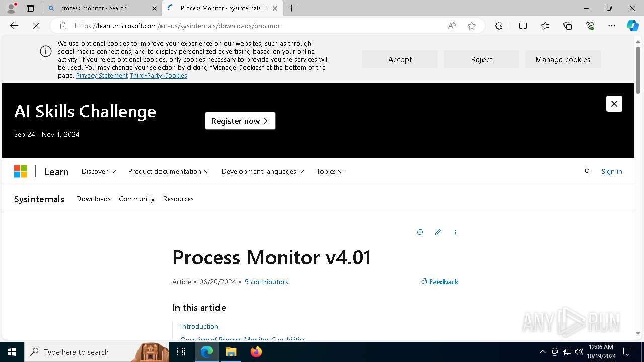
Task: Reject optional cookies
Action: pyautogui.click(x=481, y=59)
